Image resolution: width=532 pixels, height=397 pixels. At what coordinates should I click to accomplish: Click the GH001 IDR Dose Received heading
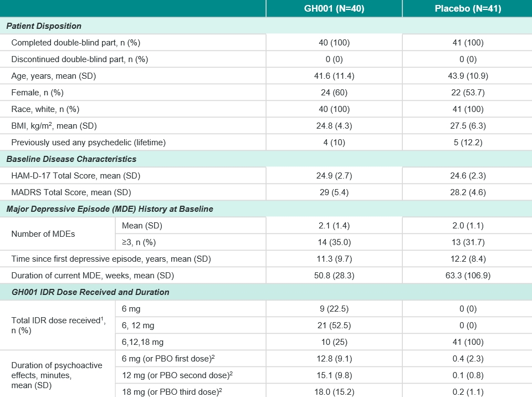(88, 292)
